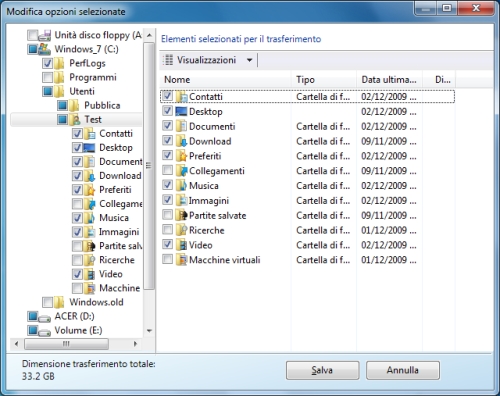
Task: Sort by Data ultima modifica column
Action: point(389,80)
